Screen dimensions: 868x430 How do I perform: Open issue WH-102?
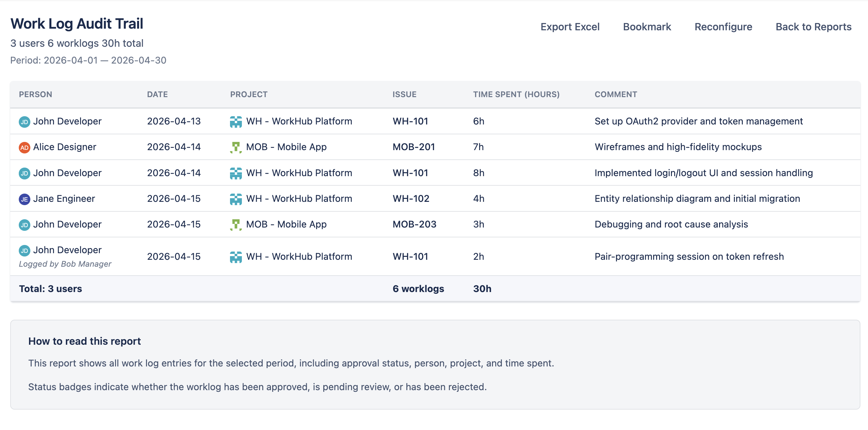(411, 198)
